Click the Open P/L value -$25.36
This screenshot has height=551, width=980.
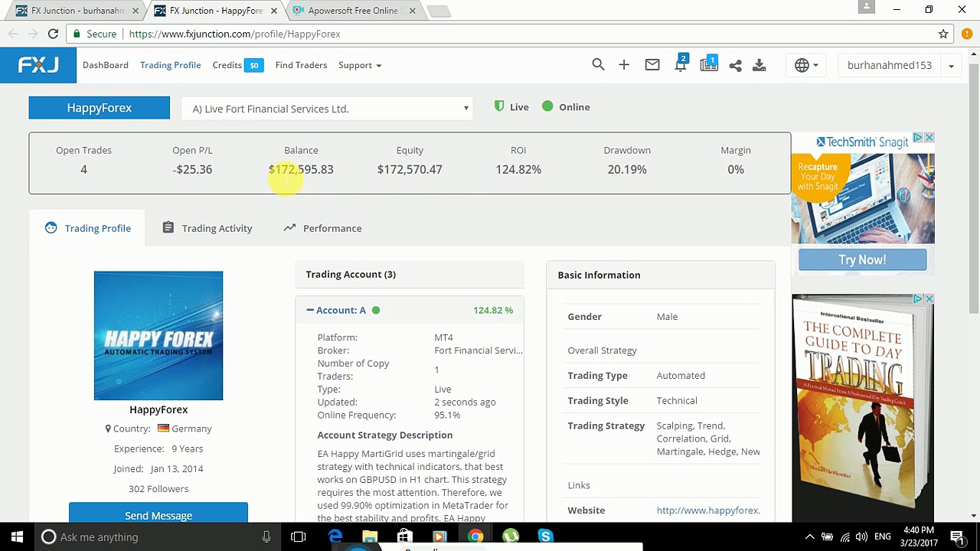[x=192, y=169]
